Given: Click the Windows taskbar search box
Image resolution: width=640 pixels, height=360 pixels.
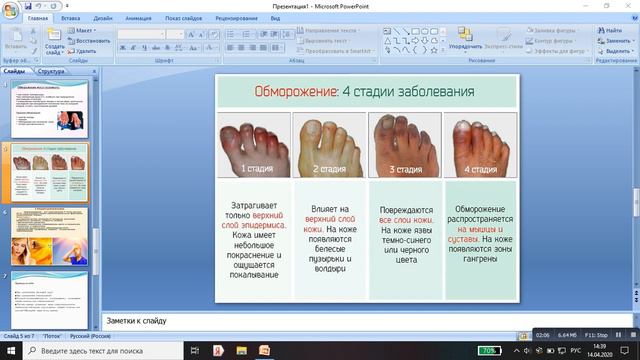Looking at the screenshot, I should [103, 351].
